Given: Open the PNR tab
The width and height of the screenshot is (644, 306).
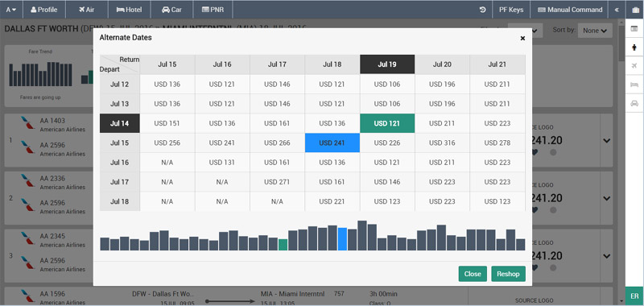Looking at the screenshot, I should pos(213,10).
